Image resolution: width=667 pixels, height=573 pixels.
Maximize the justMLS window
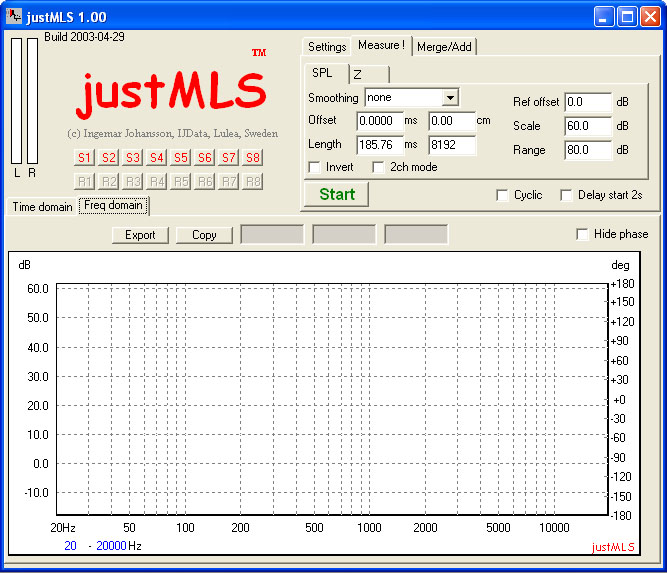click(627, 17)
